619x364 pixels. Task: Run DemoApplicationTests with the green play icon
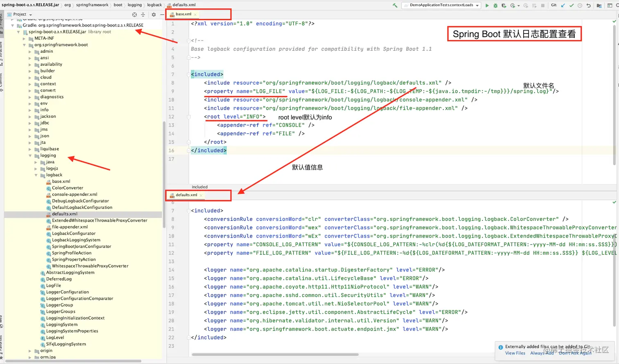487,5
